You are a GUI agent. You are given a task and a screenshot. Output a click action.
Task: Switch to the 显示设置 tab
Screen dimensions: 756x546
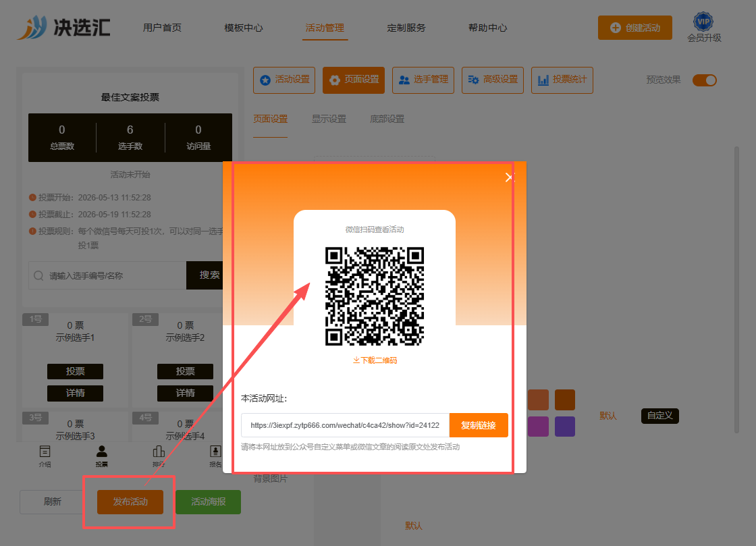329,119
